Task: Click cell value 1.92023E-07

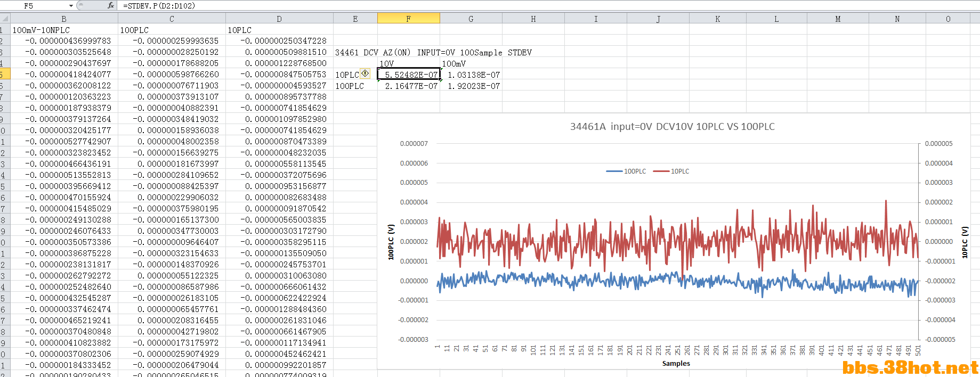Action: [471, 86]
